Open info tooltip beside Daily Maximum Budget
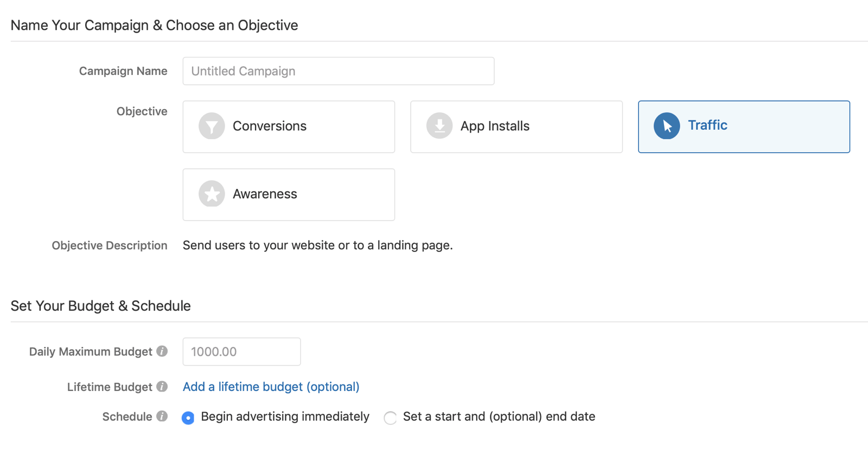 [162, 351]
